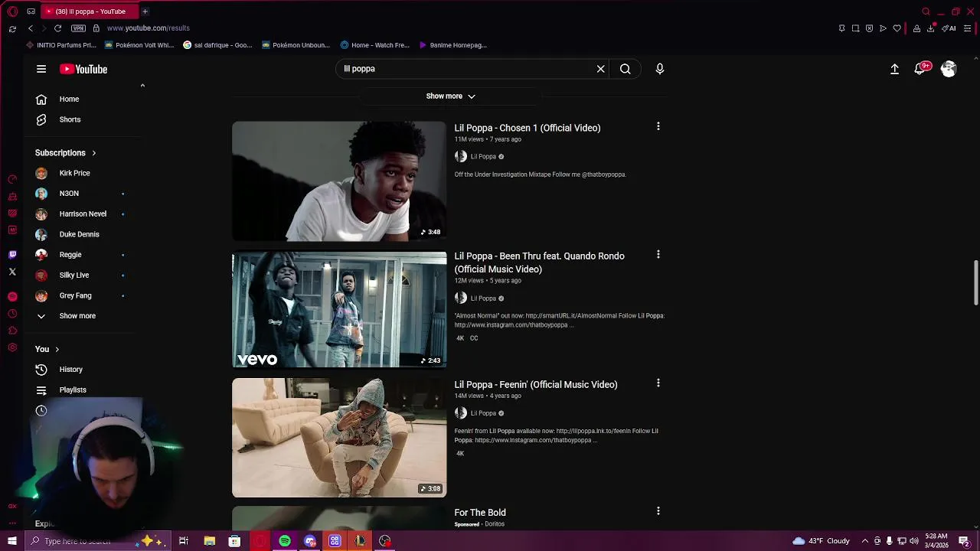This screenshot has width=980, height=551.
Task: Play the 'Feenin' (Official Music Video)' thumbnail
Action: 339,438
